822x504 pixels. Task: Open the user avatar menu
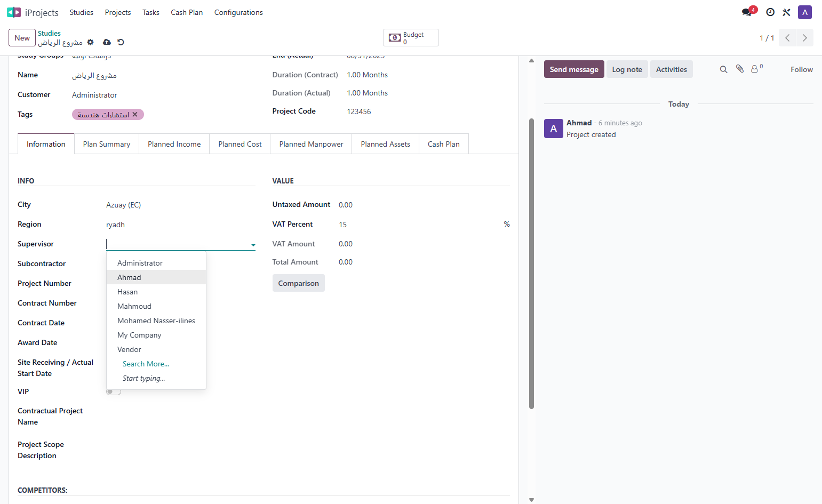point(805,12)
